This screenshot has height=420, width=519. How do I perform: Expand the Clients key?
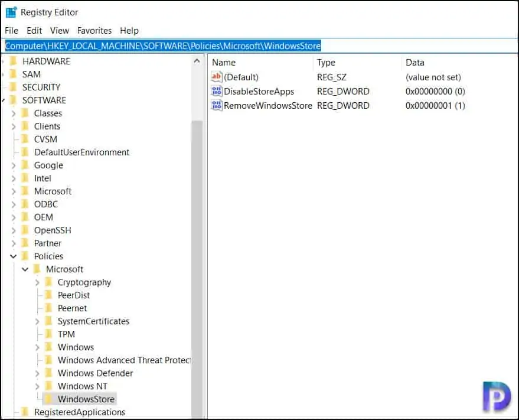coord(14,126)
